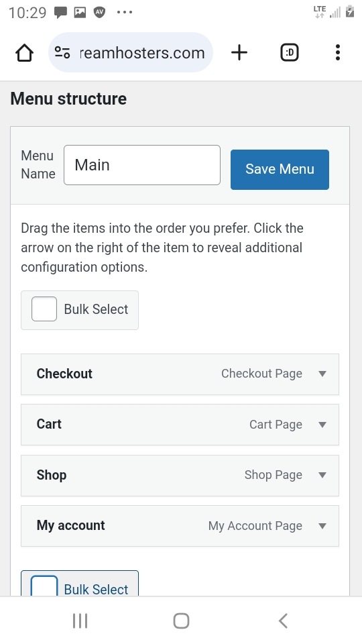Open site settings icon in address bar
Image resolution: width=362 pixels, height=644 pixels.
(x=62, y=52)
